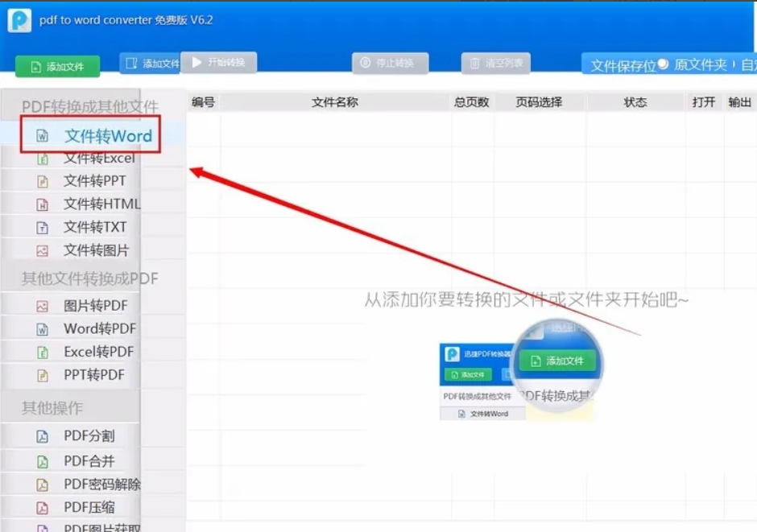Click the 状态 column header
This screenshot has height=532, width=757.
tap(635, 101)
